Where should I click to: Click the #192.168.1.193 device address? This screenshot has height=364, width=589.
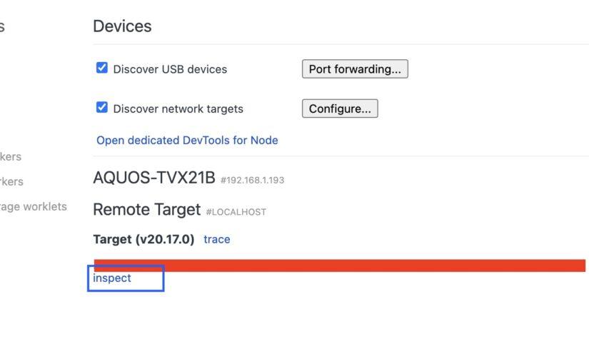click(x=252, y=180)
